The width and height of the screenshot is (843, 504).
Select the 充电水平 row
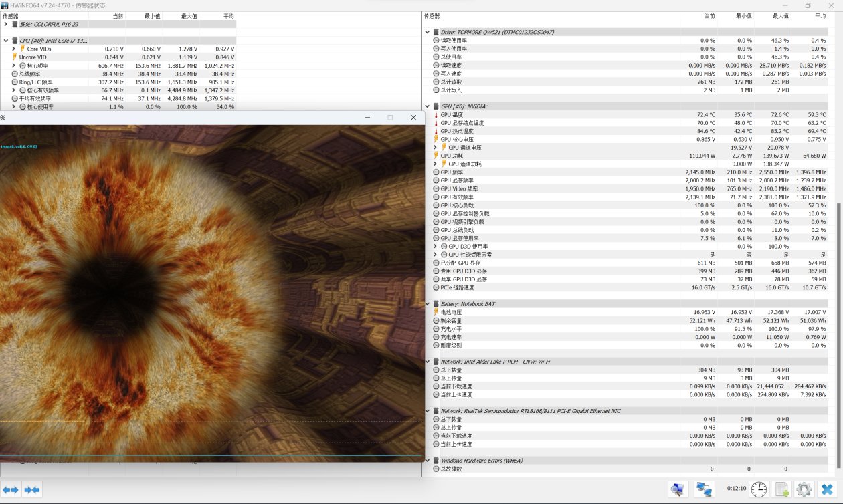click(x=629, y=329)
